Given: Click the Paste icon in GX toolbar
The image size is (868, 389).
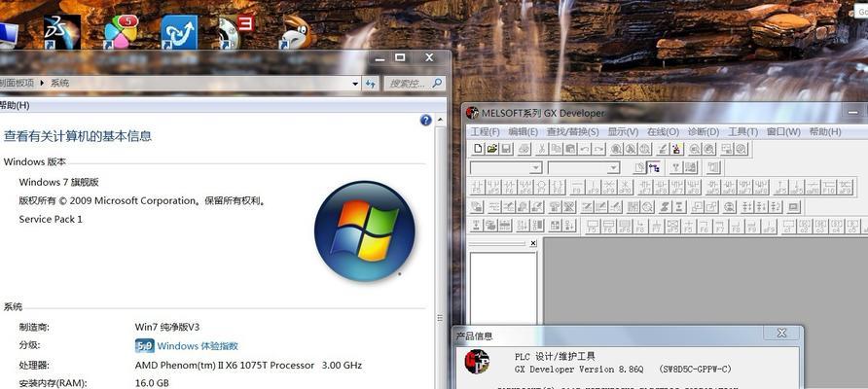Looking at the screenshot, I should coord(570,149).
